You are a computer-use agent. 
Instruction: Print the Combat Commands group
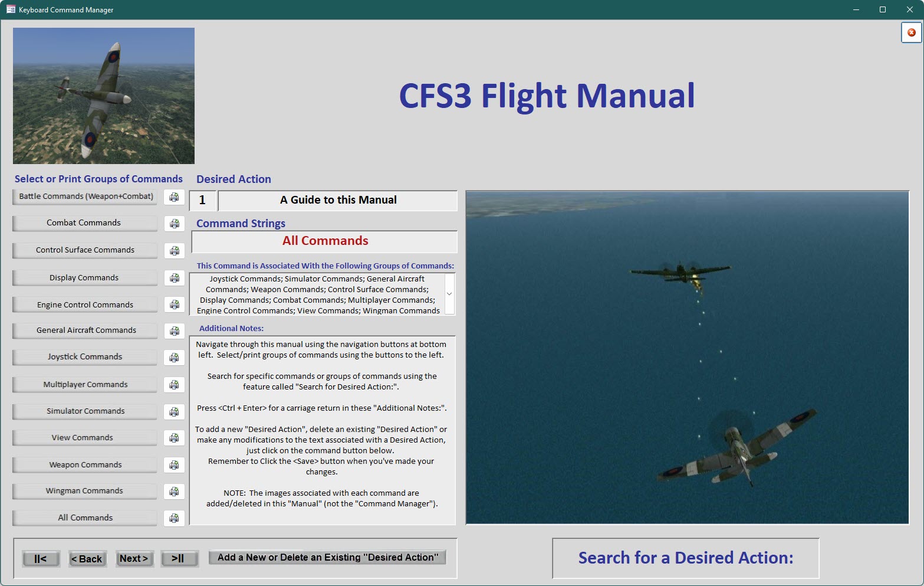pyautogui.click(x=174, y=224)
